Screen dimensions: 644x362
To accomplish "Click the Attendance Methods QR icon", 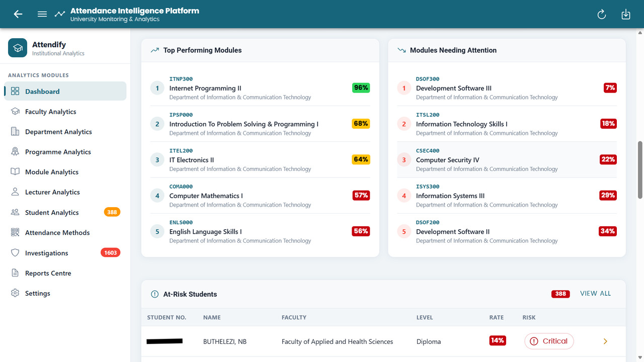I will tap(15, 232).
